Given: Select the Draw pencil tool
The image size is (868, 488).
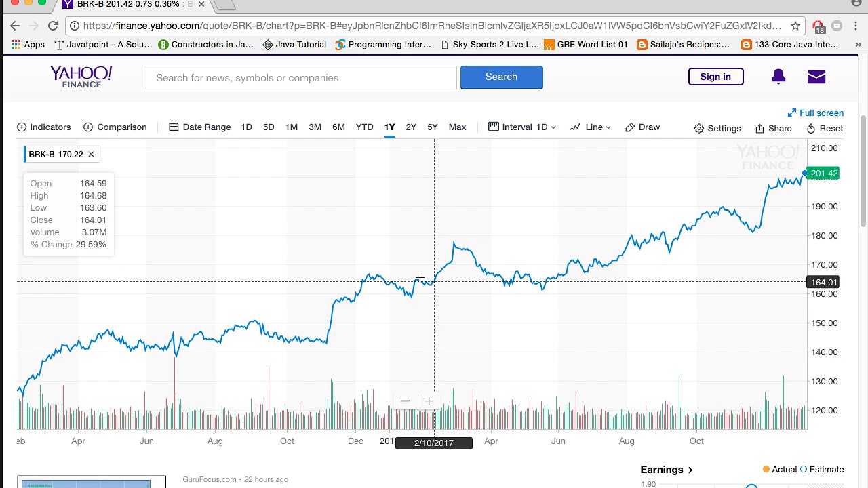Looking at the screenshot, I should click(642, 127).
